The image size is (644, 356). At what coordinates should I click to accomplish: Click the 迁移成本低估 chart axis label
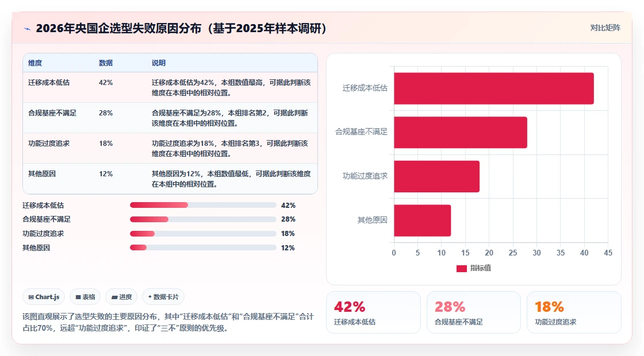pos(365,88)
